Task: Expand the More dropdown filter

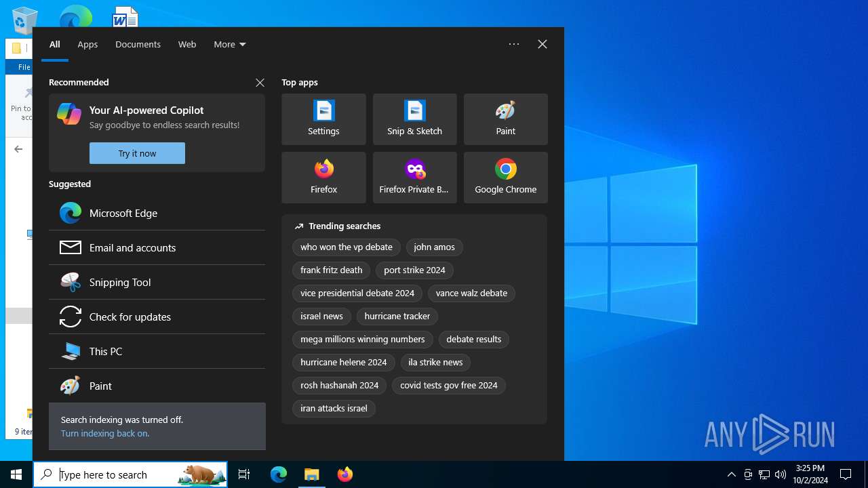Action: coord(230,44)
